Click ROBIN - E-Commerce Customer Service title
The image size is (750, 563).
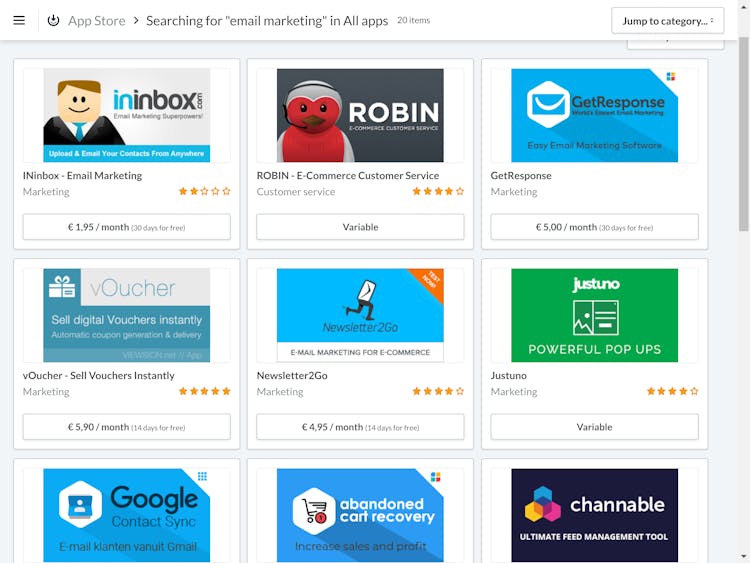click(x=348, y=176)
